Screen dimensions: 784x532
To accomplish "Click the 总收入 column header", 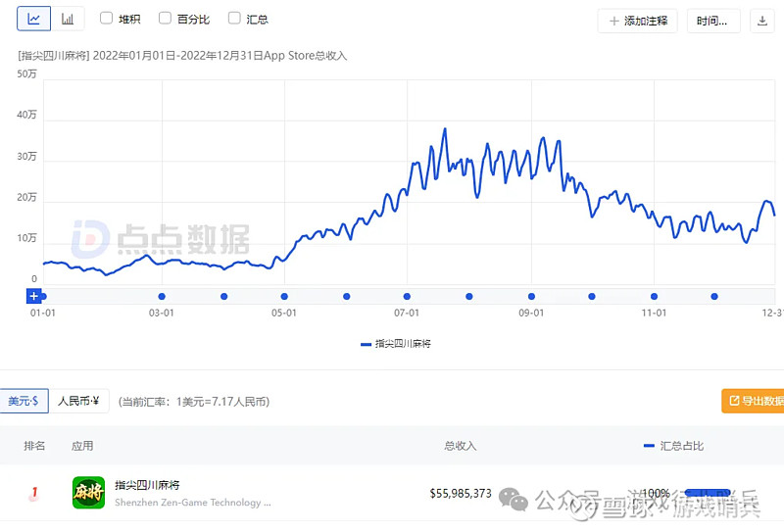I will point(460,446).
